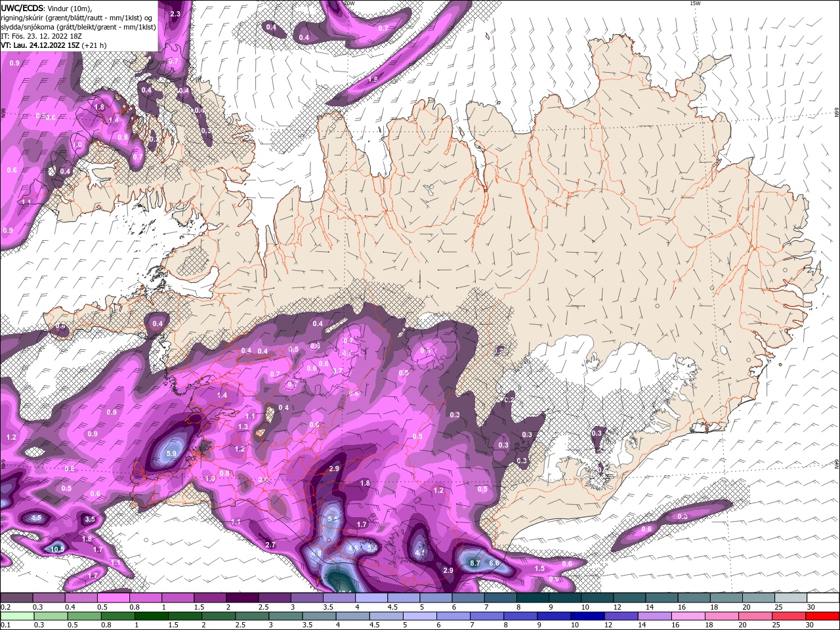This screenshot has height=630, width=840.
Task: Pick the bright magenta 0.5 snow swatch
Action: point(113,598)
